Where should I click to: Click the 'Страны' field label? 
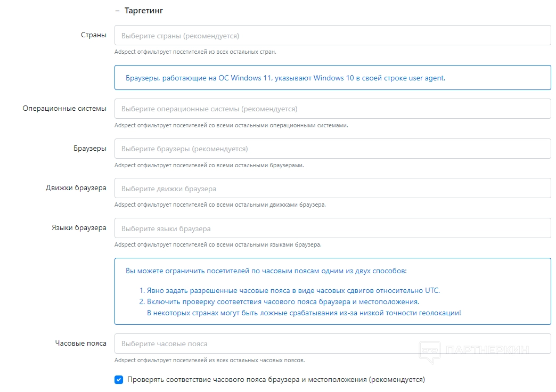pos(93,35)
